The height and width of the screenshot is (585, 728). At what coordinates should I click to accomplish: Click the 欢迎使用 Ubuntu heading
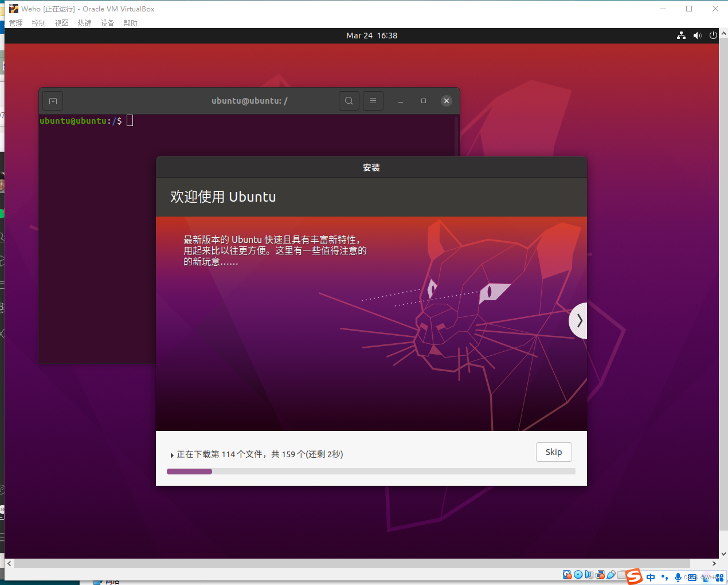click(x=223, y=197)
